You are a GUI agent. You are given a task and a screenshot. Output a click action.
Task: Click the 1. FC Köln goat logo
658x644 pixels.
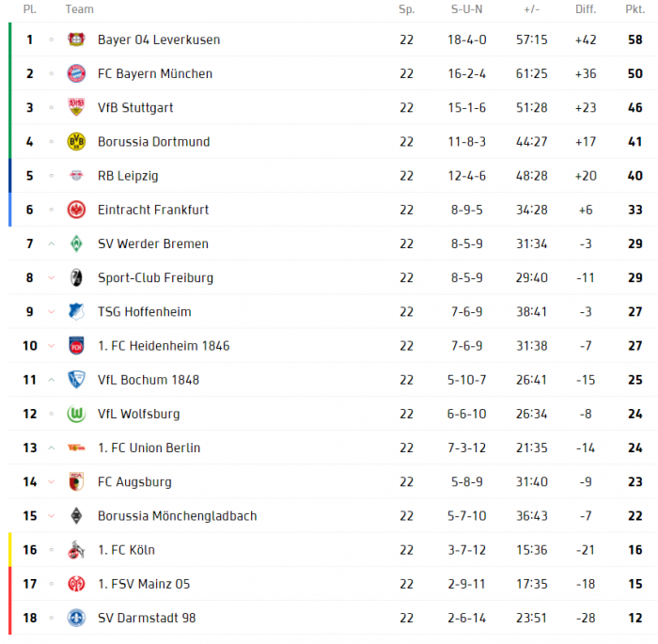pyautogui.click(x=76, y=550)
